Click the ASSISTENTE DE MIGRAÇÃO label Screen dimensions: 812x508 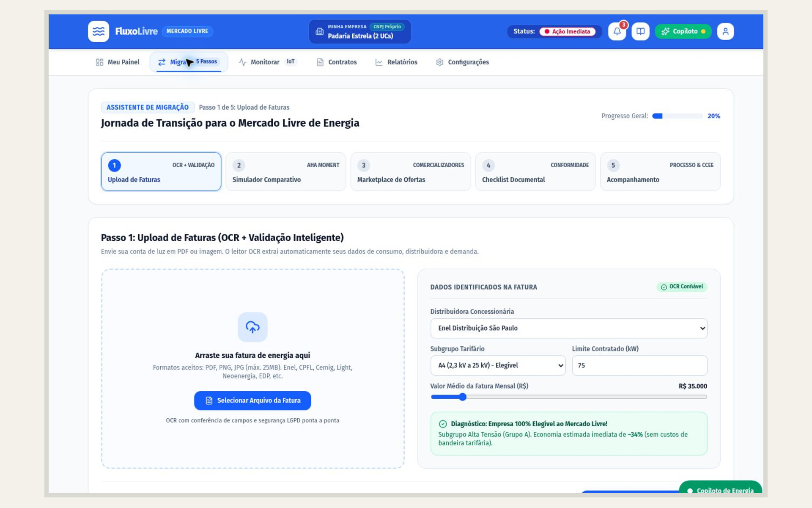[148, 108]
